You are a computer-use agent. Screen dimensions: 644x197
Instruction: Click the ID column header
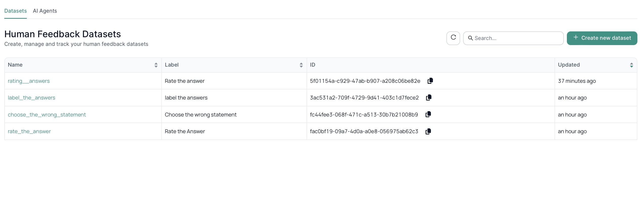tap(313, 65)
